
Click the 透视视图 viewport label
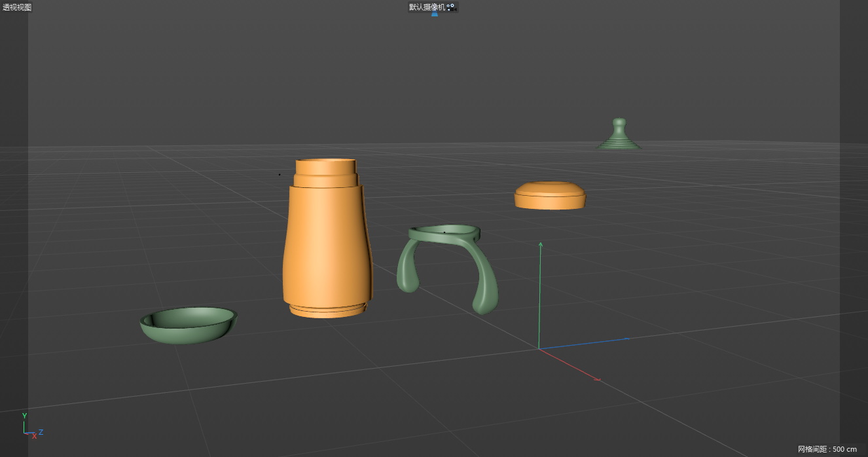pos(17,7)
